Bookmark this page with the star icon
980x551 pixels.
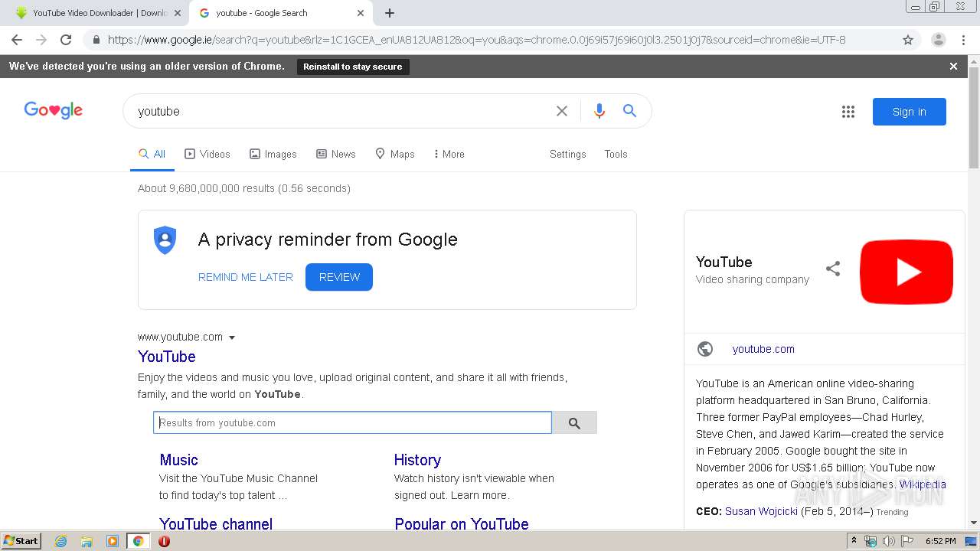pyautogui.click(x=908, y=40)
